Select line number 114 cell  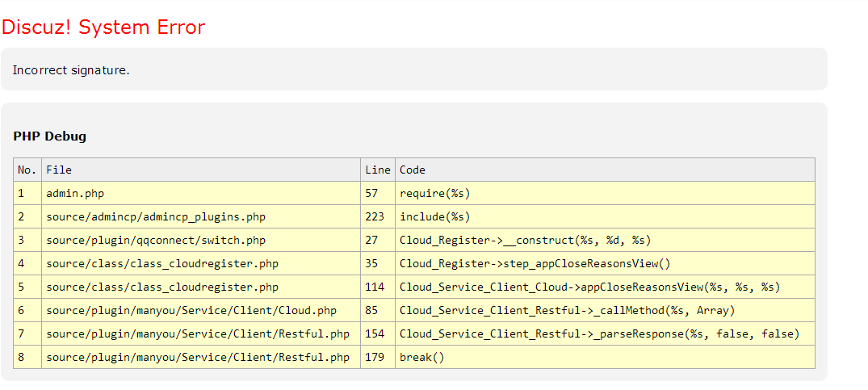[375, 287]
